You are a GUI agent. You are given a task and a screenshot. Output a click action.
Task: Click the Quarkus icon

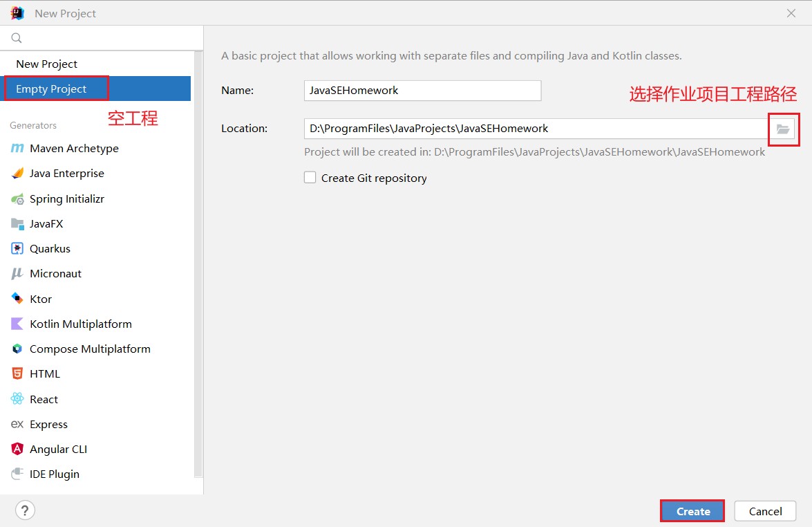17,249
